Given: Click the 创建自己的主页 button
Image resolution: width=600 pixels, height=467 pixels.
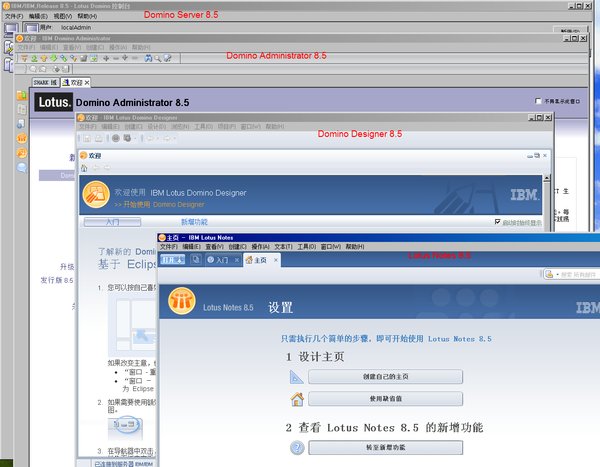Looking at the screenshot, I should click(386, 377).
